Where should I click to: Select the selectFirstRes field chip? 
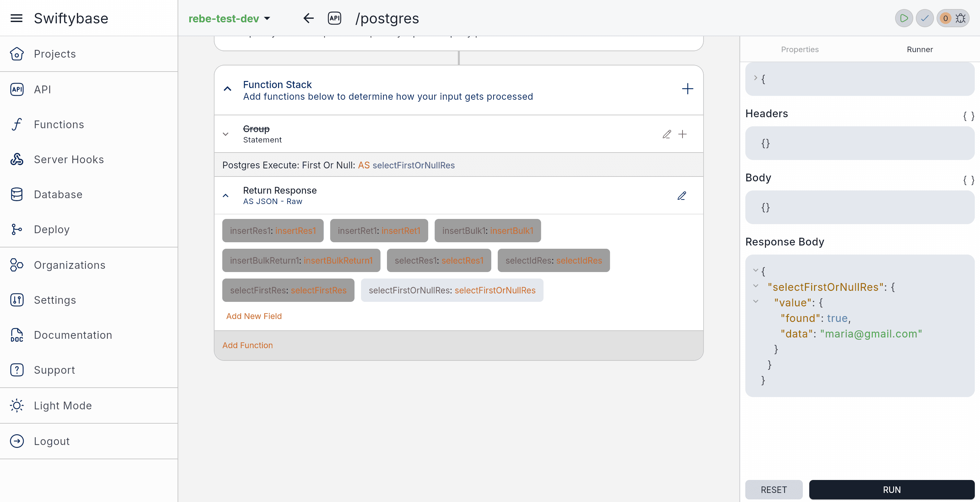(288, 290)
